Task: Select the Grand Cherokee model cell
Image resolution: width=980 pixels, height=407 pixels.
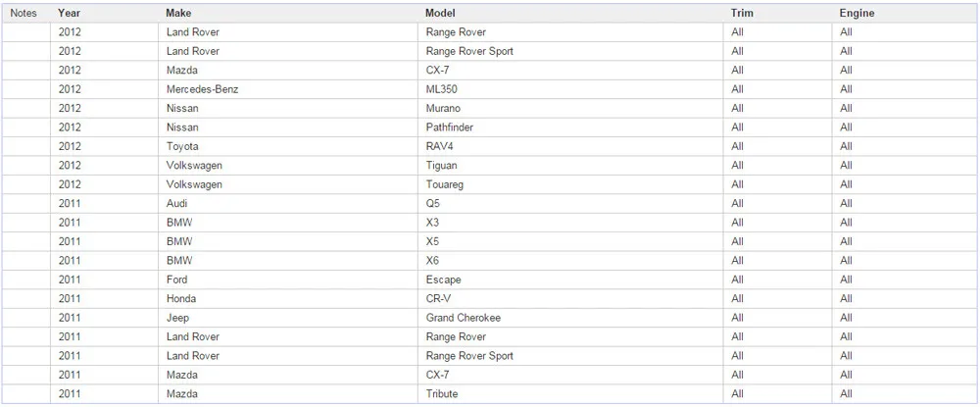Action: click(570, 318)
